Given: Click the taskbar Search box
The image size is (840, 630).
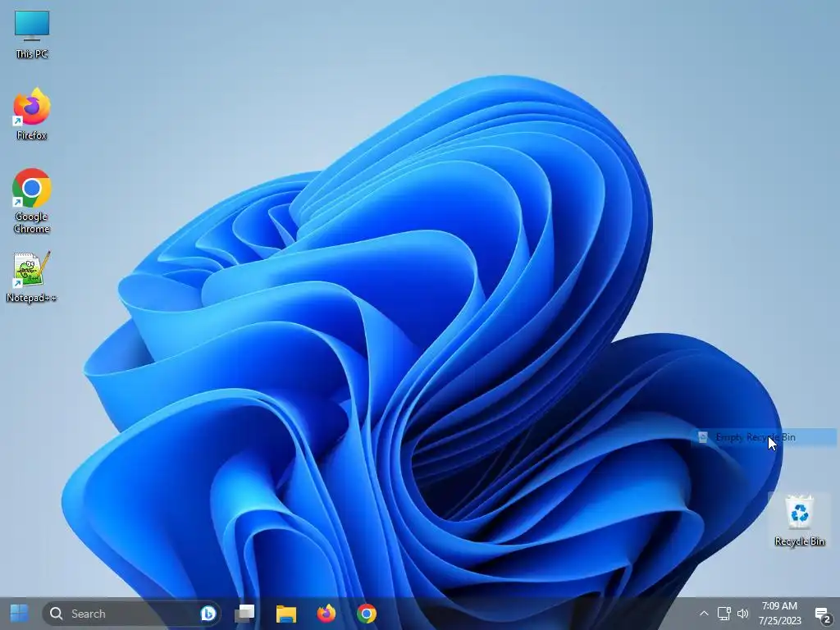Looking at the screenshot, I should click(x=131, y=614).
